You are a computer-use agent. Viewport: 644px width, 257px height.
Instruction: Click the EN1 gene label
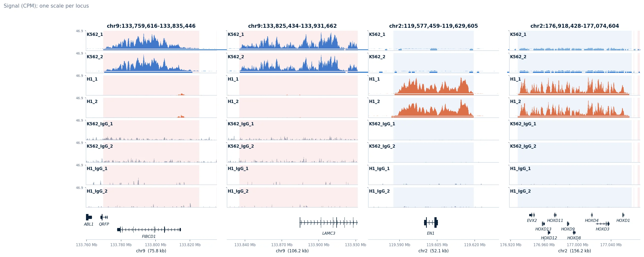tap(430, 233)
